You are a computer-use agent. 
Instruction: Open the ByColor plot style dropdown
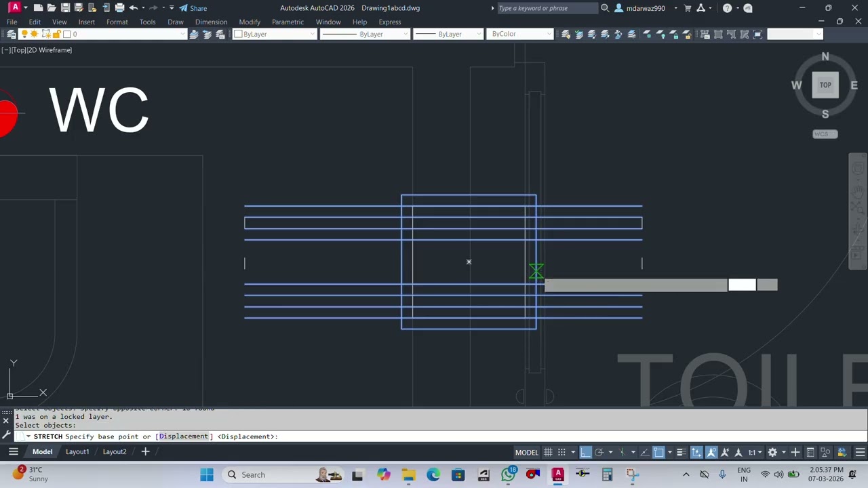[x=548, y=34]
